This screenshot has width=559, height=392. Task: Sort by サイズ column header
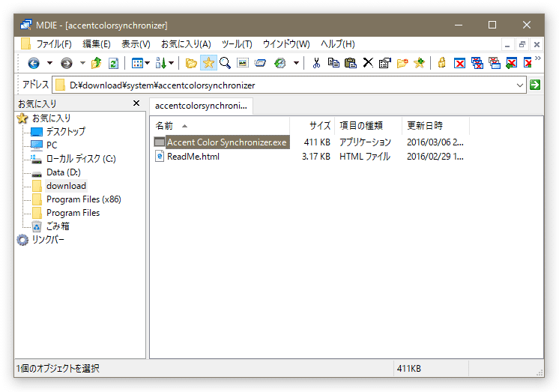[x=312, y=126]
